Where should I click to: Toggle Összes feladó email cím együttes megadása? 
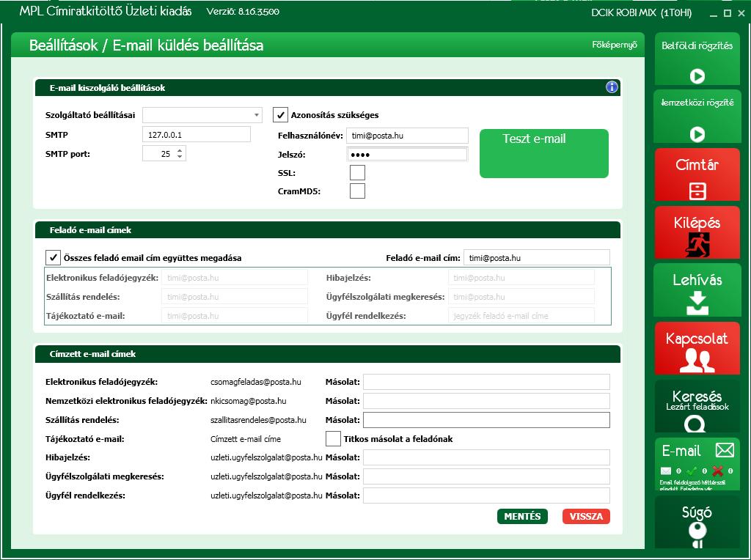tap(53, 257)
